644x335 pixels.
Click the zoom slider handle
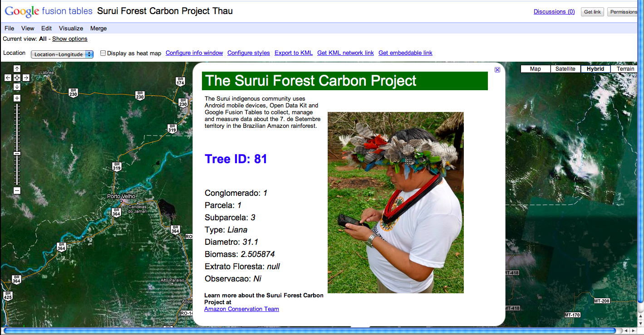[17, 154]
